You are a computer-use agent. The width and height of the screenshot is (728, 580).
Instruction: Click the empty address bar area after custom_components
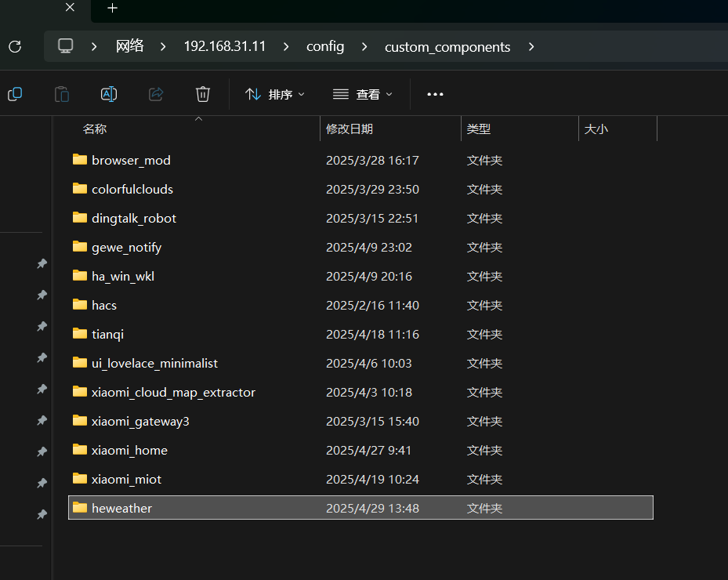click(632, 46)
